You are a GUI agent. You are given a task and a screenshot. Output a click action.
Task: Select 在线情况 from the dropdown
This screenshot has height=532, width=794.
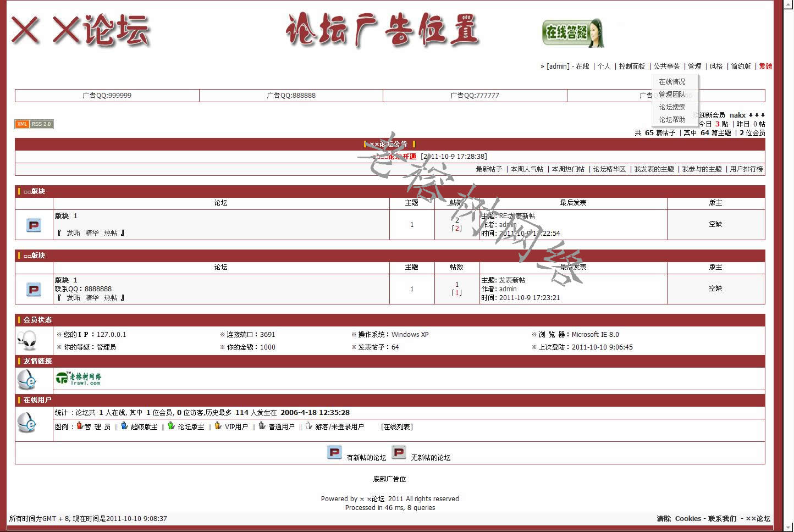672,82
